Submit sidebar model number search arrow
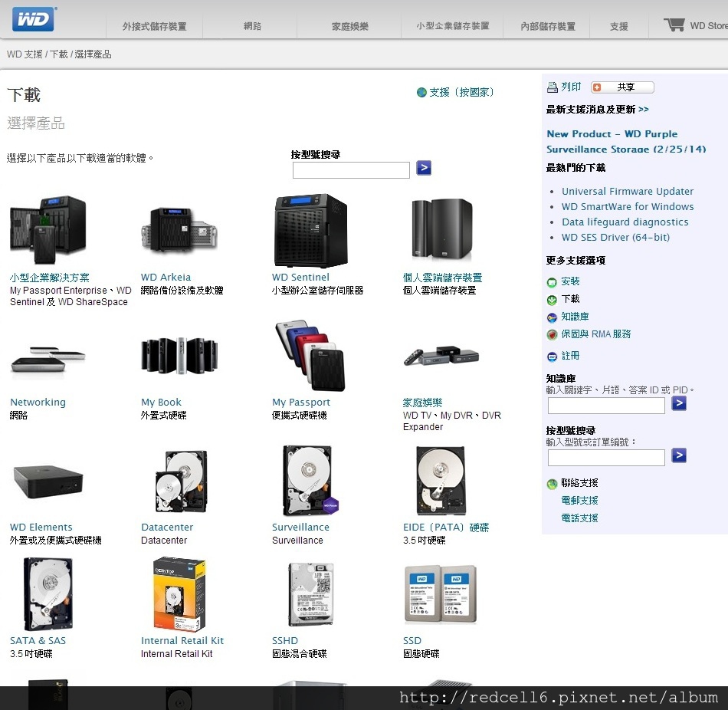 click(x=679, y=455)
